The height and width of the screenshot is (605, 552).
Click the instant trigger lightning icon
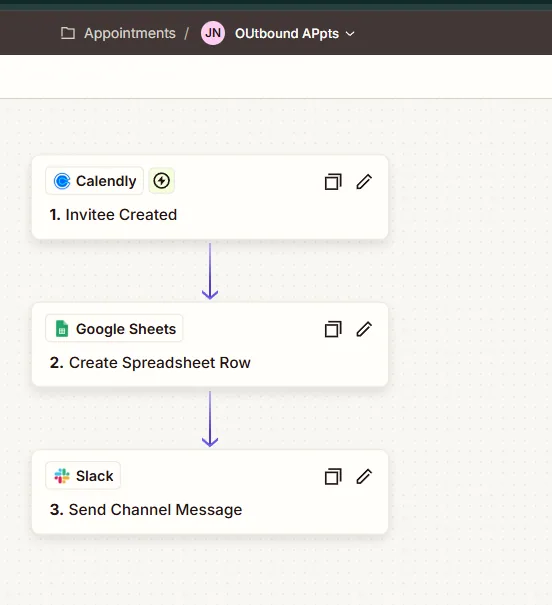point(162,181)
